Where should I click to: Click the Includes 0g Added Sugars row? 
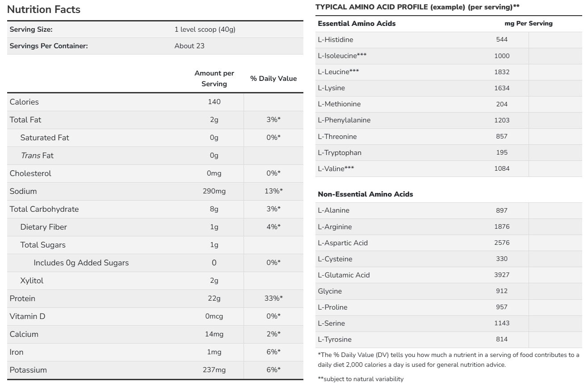(81, 263)
